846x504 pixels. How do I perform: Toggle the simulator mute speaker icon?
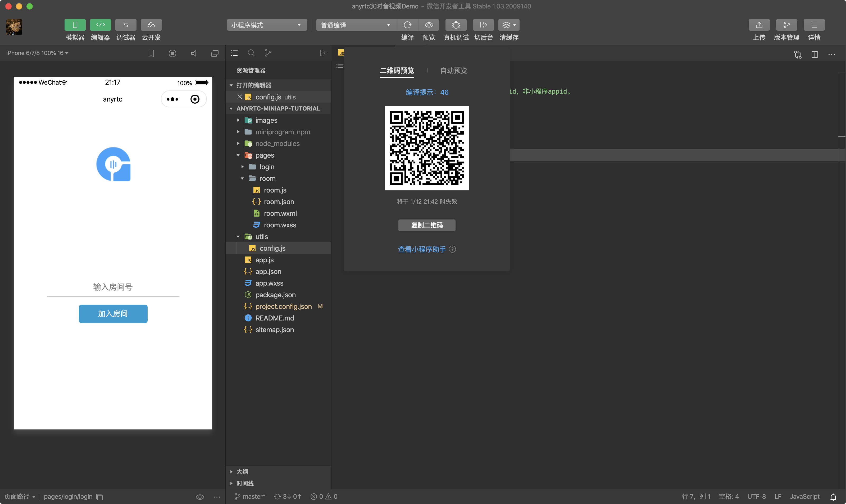coord(194,53)
